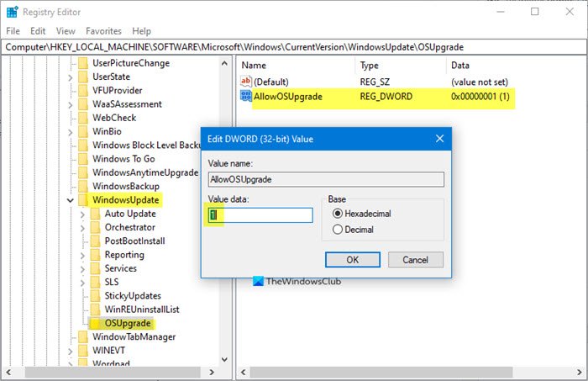Select the AllowOSUpgrade value row name
The image size is (588, 381).
click(288, 97)
